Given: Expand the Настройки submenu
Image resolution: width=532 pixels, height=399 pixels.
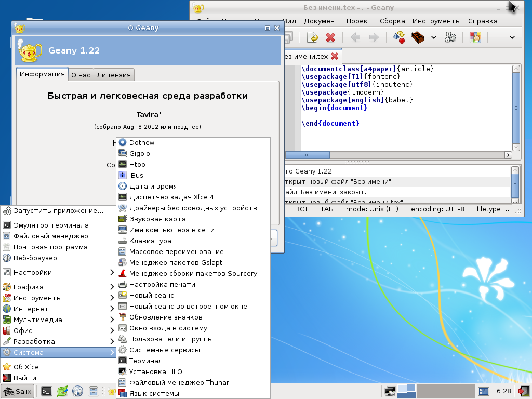Looking at the screenshot, I should 58,272.
